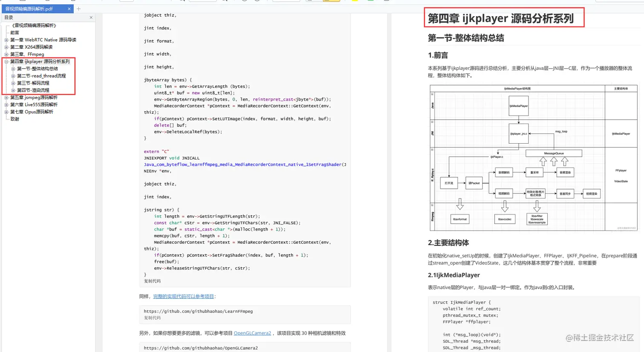Click 复制代码 below the LearnFFmpeg URL
The image size is (644, 352).
coord(152,318)
